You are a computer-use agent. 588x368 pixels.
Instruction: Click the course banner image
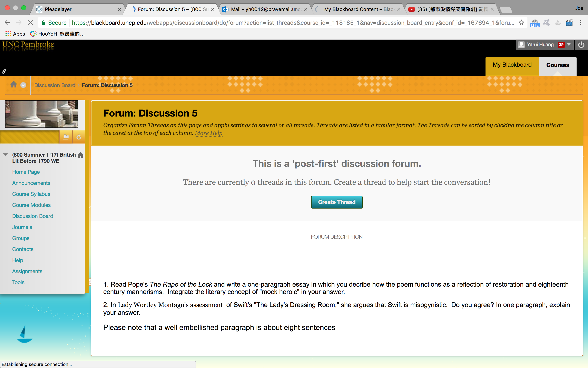(x=42, y=114)
